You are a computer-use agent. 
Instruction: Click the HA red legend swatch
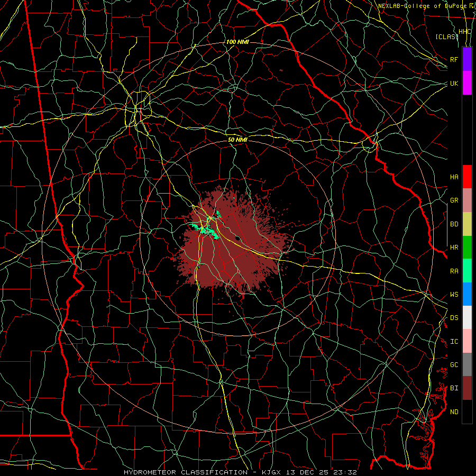pos(467,177)
